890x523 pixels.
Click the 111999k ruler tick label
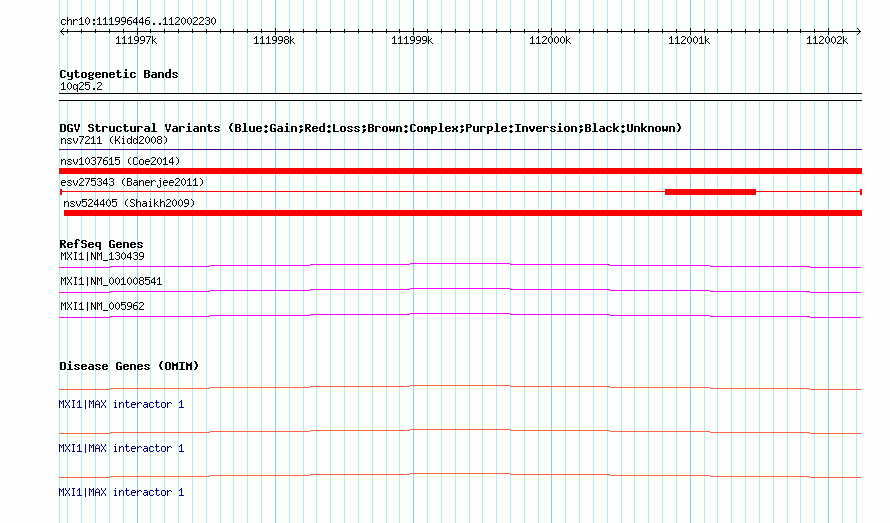pyautogui.click(x=412, y=40)
